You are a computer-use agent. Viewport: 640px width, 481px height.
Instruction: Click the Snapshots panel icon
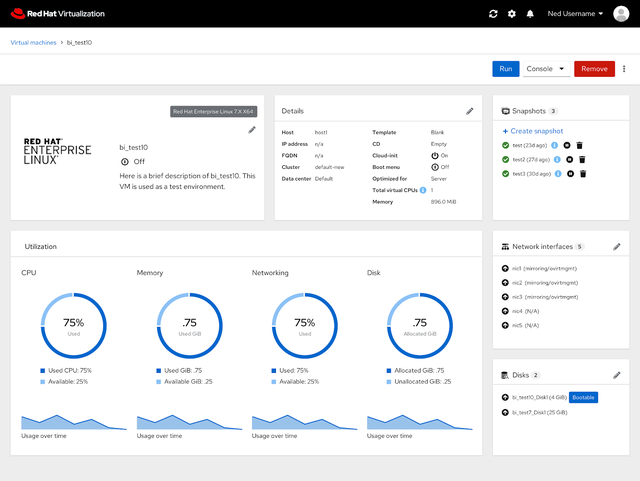(x=505, y=111)
